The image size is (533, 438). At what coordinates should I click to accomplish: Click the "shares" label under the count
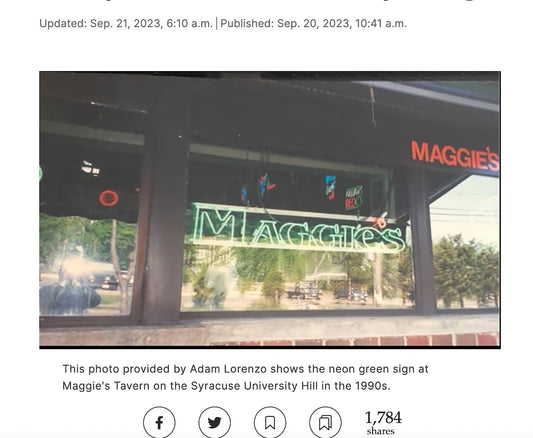click(x=381, y=431)
